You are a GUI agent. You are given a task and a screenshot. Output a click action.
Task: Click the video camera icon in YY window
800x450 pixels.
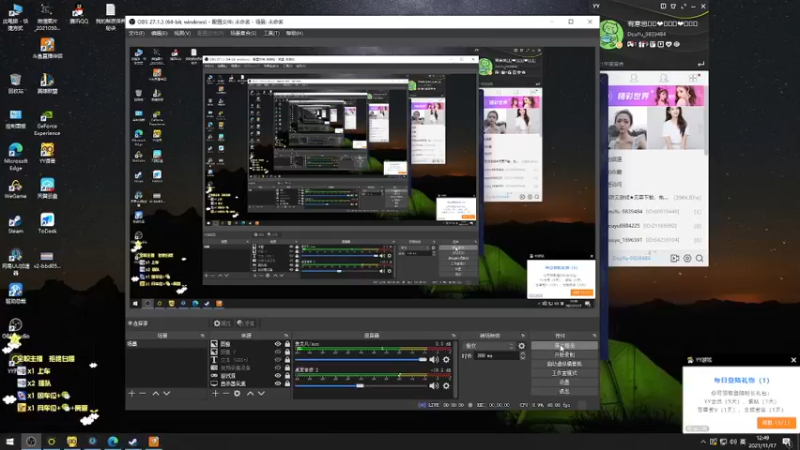tap(674, 258)
